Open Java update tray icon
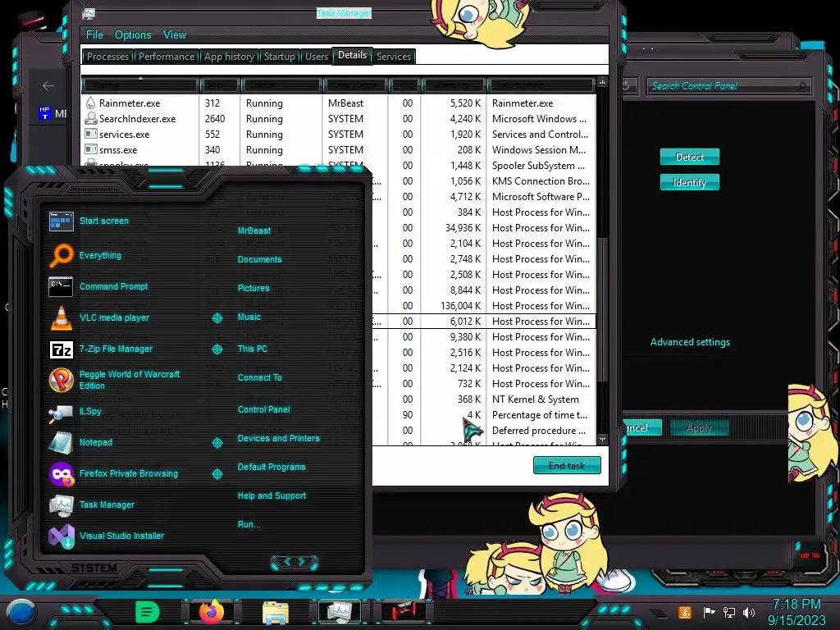840x630 pixels. 684,612
